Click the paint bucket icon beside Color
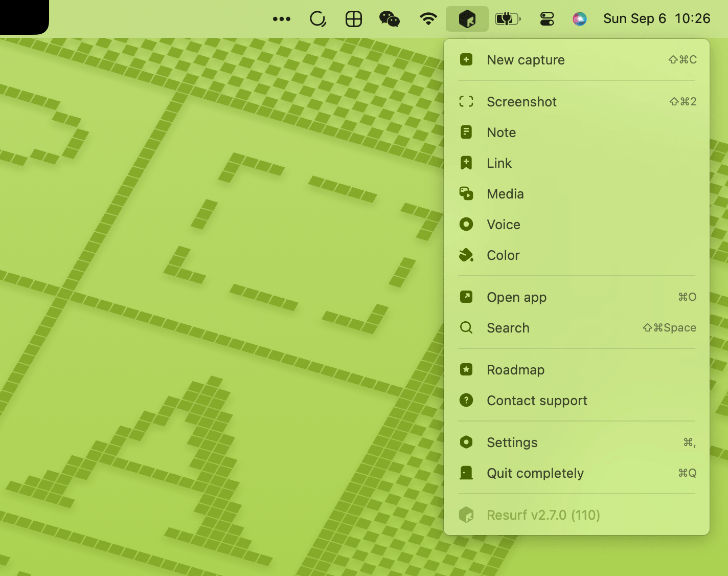Screen dimensions: 728x576 [466, 255]
